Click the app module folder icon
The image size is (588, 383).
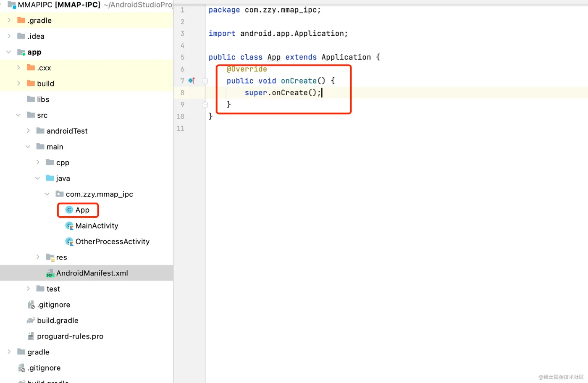click(21, 52)
